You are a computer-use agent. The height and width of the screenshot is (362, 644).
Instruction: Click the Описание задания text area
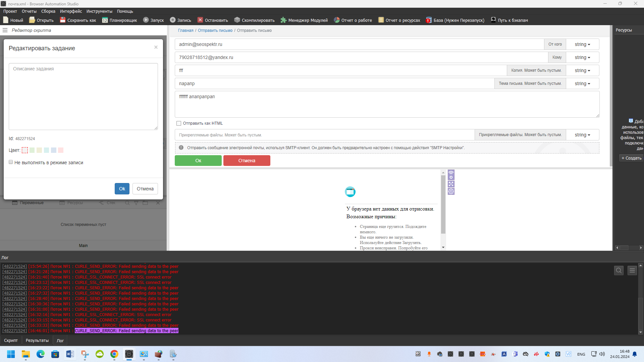click(83, 97)
